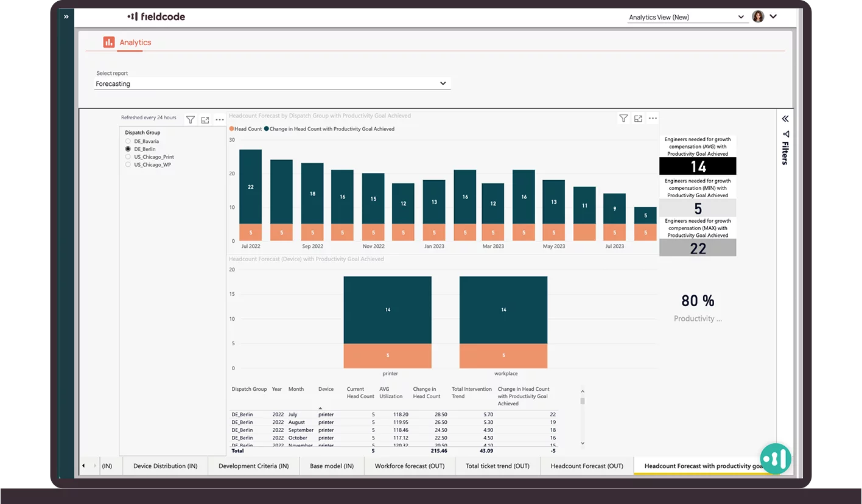This screenshot has height=504, width=862.
Task: Open the Development Criteria (IN) tab
Action: [253, 466]
